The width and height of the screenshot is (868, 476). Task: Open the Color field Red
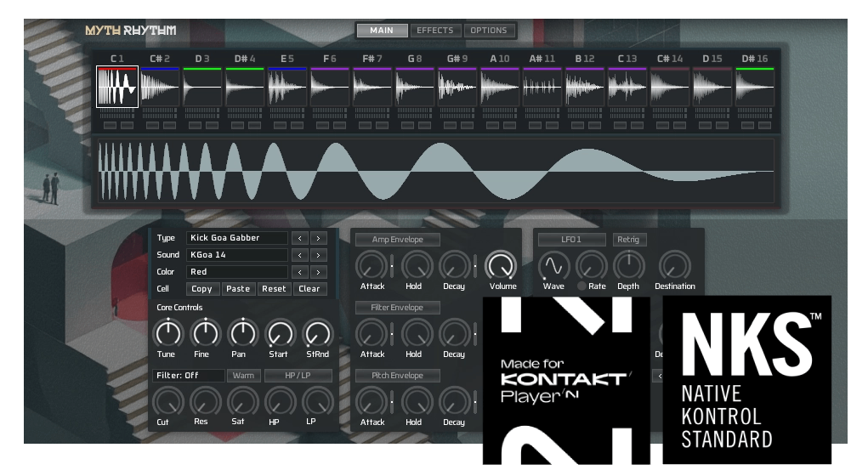pyautogui.click(x=237, y=272)
